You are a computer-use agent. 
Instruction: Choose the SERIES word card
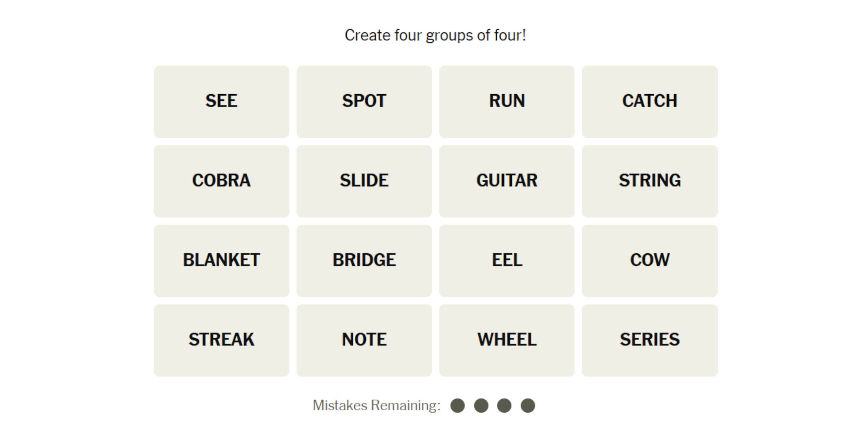(650, 340)
